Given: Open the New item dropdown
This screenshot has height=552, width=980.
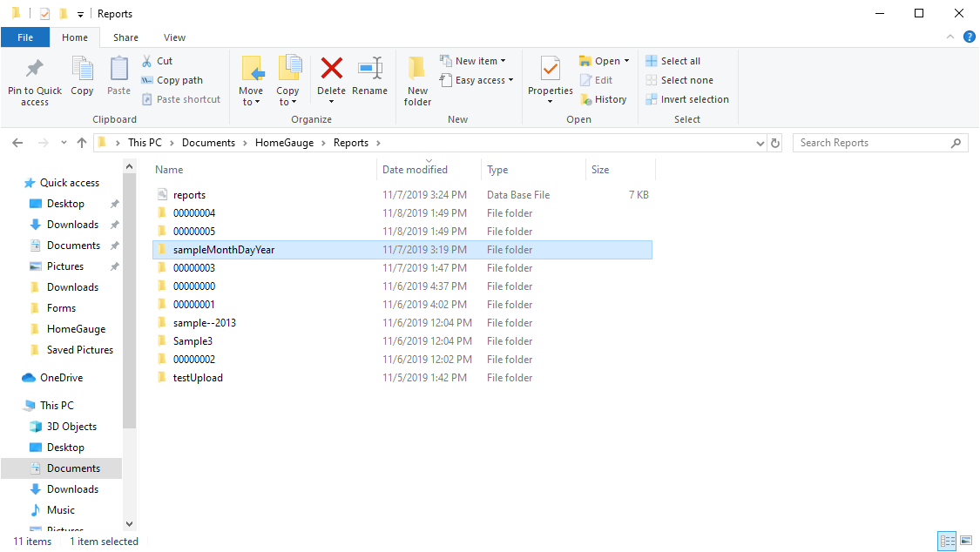Looking at the screenshot, I should pyautogui.click(x=480, y=61).
